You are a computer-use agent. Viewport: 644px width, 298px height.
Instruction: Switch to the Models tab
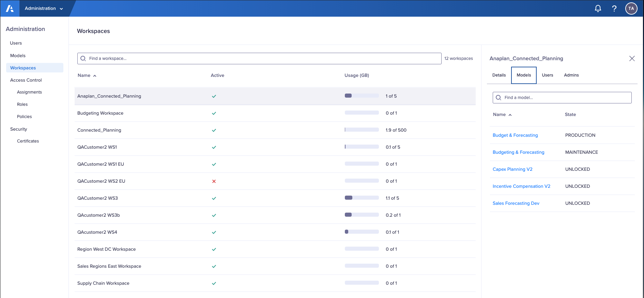[x=524, y=75]
